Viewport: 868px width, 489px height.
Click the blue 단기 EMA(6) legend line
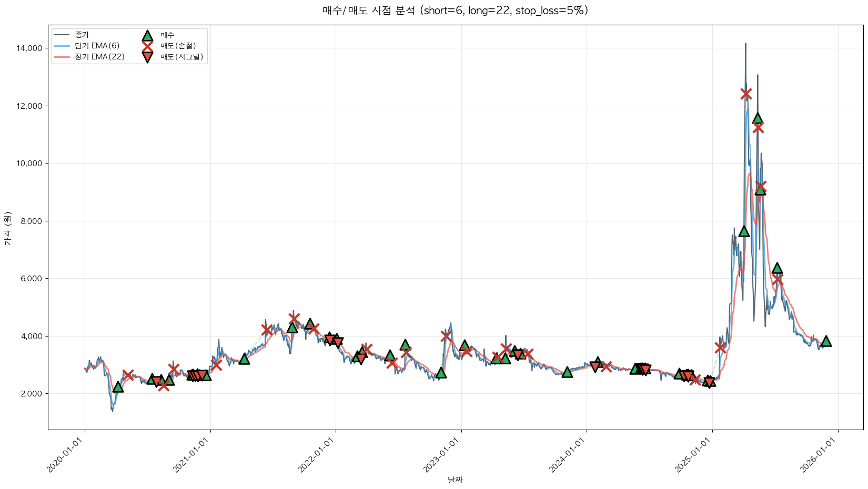coord(62,46)
